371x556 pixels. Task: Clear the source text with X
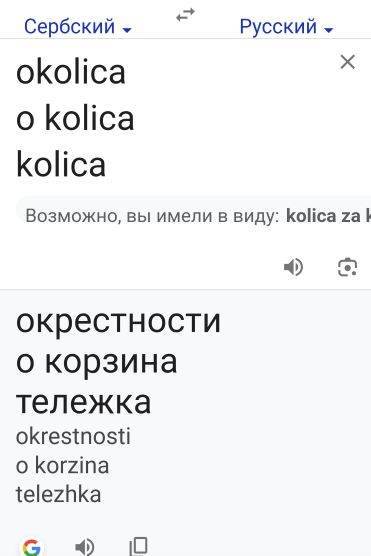(x=347, y=62)
